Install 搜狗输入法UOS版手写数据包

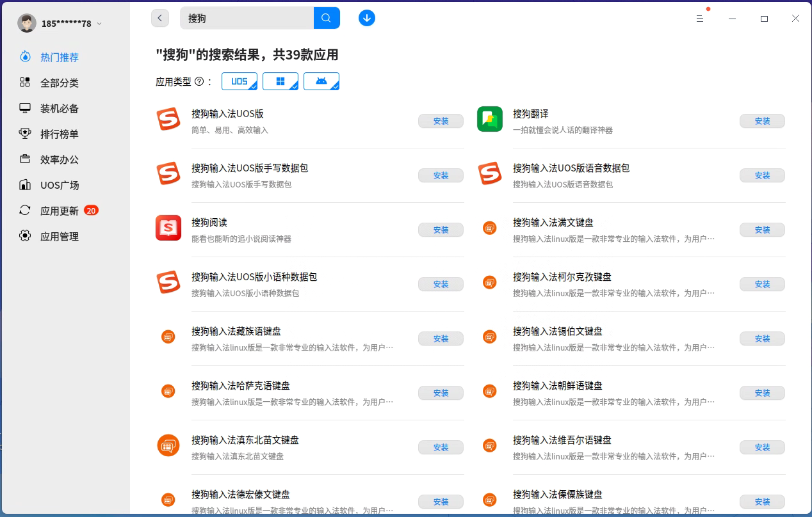click(441, 175)
